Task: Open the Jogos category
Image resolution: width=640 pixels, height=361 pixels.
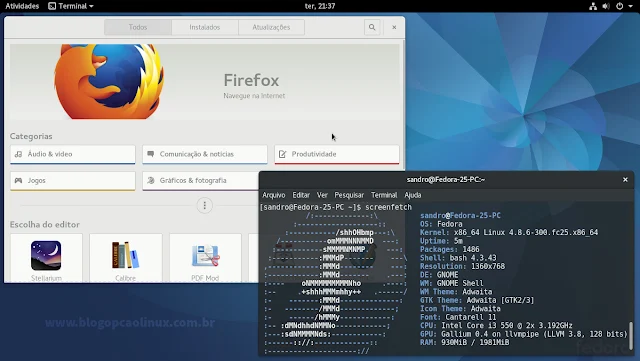Action: coord(73,180)
